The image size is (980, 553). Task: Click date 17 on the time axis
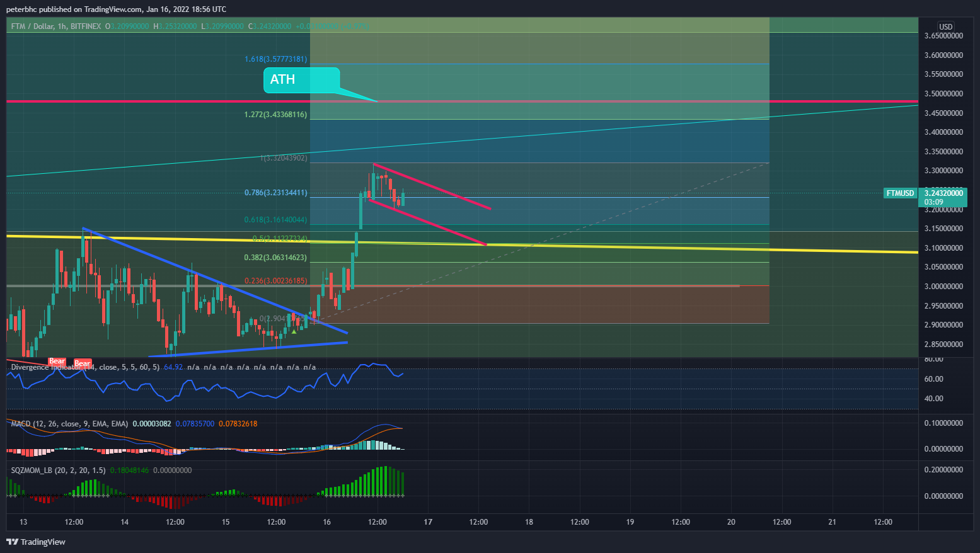click(x=428, y=522)
